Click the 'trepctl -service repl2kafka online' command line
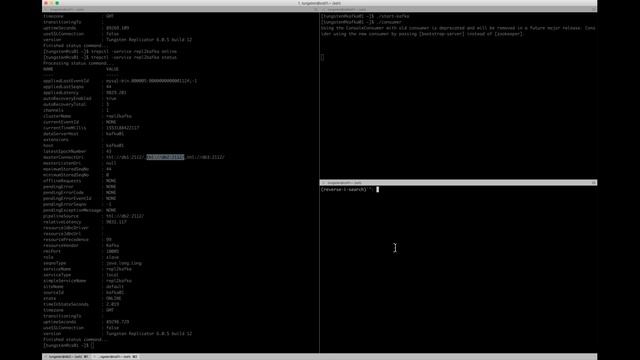Image resolution: width=640 pixels, height=360 pixels. 110,52
